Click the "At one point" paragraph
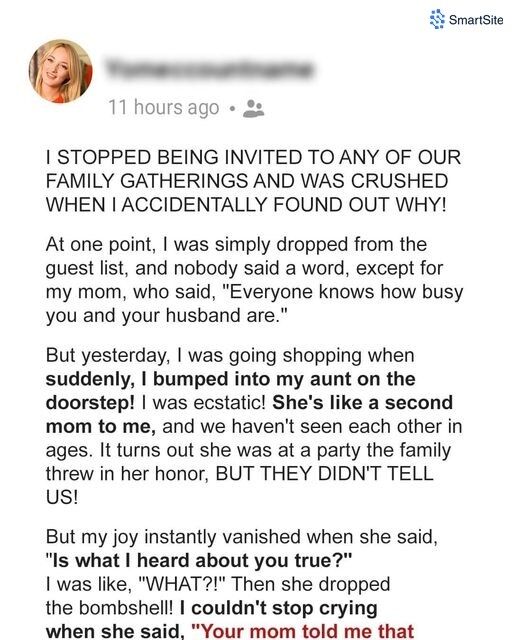512x640 pixels. click(x=254, y=280)
